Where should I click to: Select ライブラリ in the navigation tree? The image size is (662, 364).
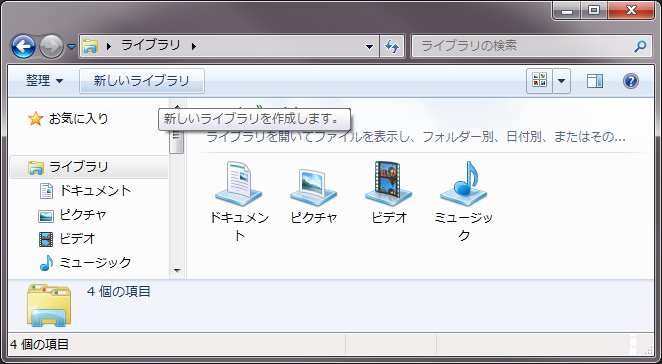(79, 167)
